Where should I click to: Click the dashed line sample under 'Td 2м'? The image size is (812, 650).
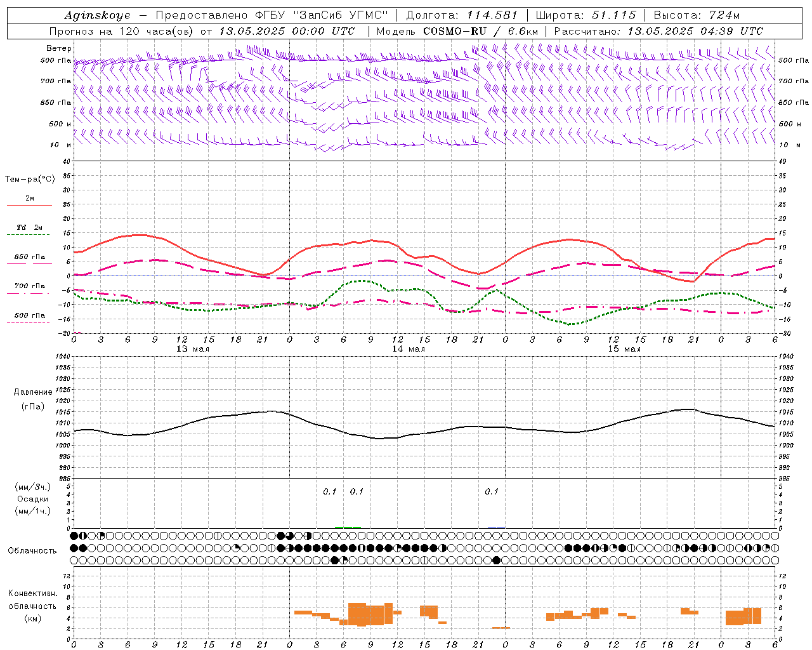tap(28, 235)
